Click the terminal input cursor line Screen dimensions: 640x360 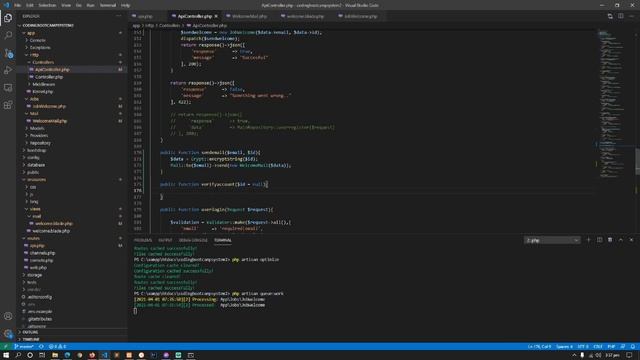click(136, 311)
